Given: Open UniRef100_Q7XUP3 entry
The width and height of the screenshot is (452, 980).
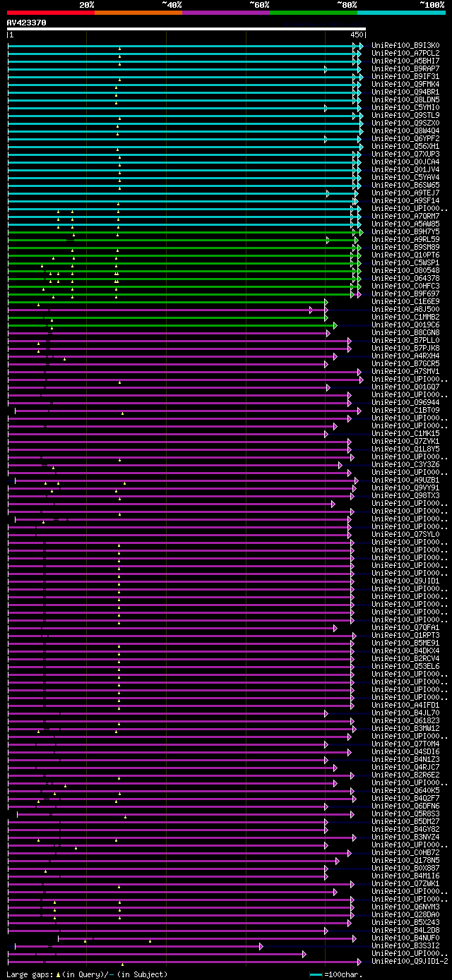Looking at the screenshot, I should 406,155.
